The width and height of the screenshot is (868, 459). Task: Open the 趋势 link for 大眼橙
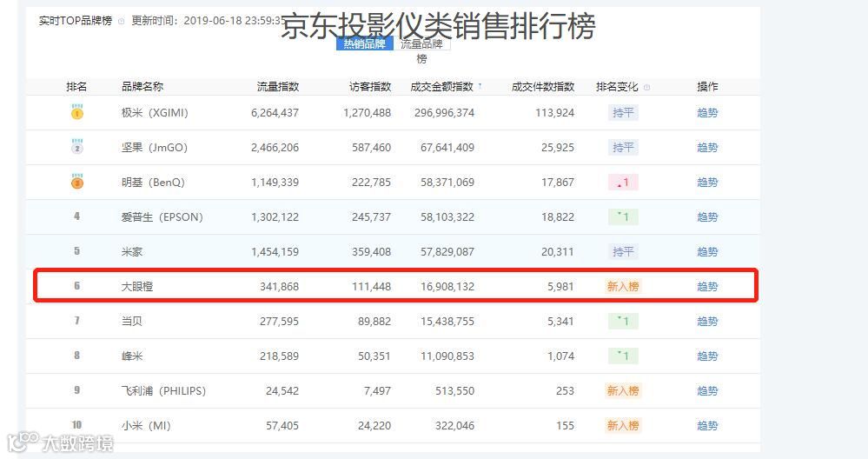click(707, 287)
